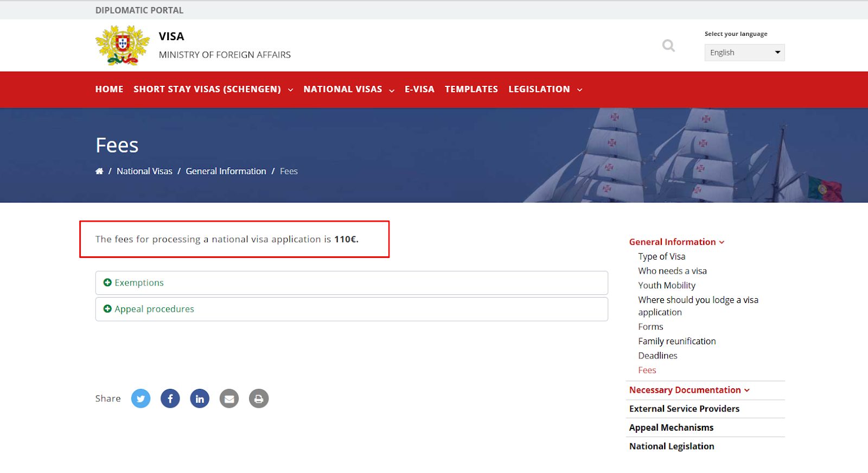This screenshot has height=473, width=868.
Task: Open E-Visa navigation item
Action: click(419, 89)
